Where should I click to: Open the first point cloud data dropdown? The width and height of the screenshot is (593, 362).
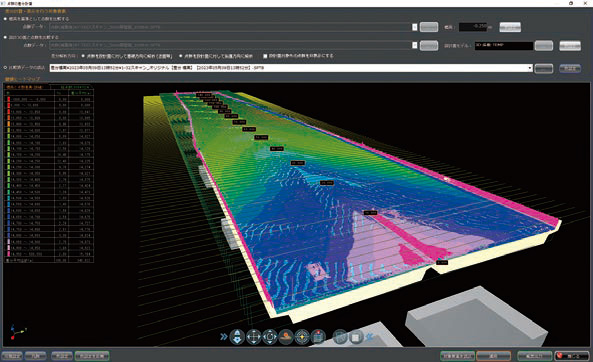[x=414, y=27]
